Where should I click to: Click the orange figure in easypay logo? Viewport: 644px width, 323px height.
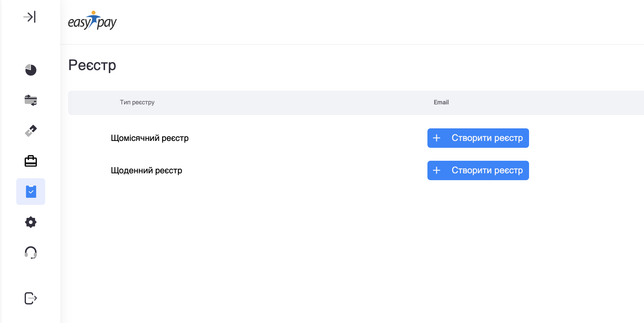[93, 13]
